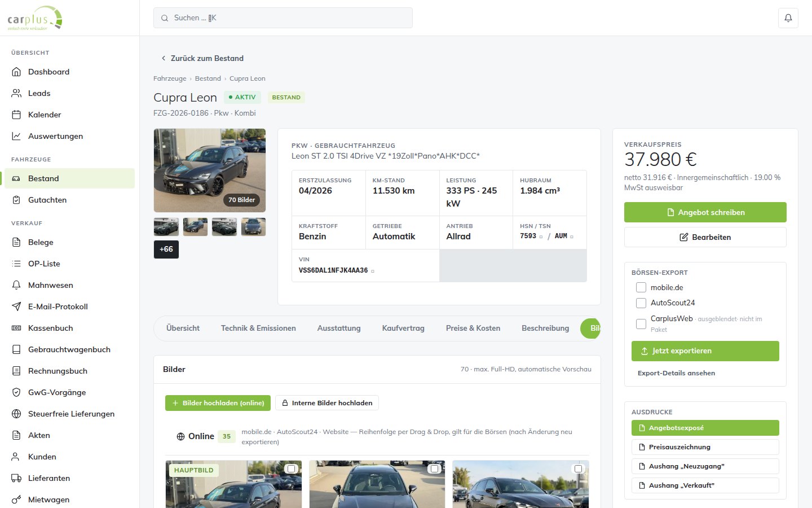Open Dashboard via its home icon
The image size is (812, 508).
[x=16, y=72]
